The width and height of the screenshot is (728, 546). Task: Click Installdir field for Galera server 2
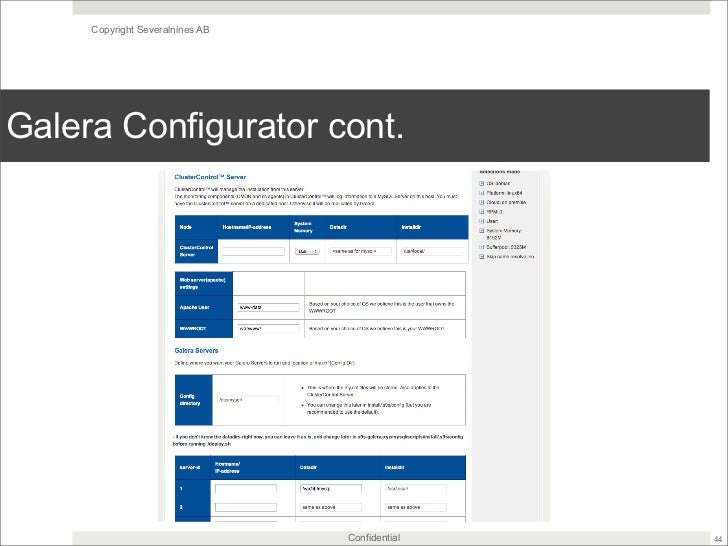pyautogui.click(x=416, y=507)
